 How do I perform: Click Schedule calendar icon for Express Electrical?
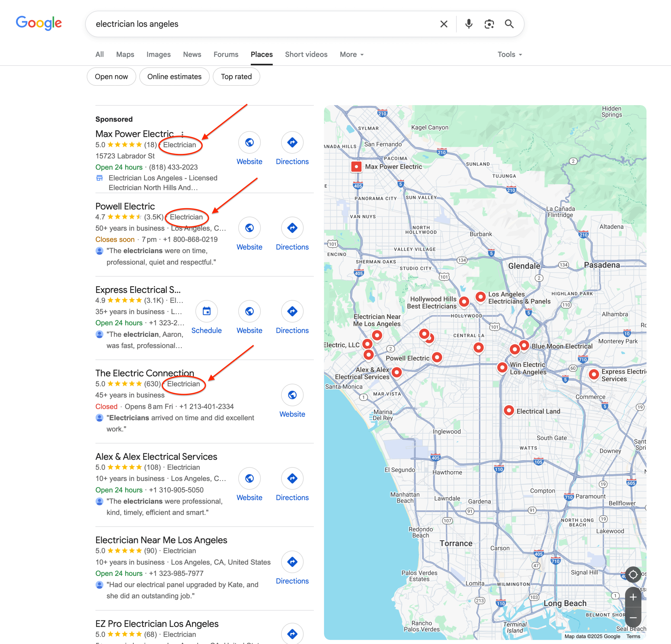tap(207, 312)
